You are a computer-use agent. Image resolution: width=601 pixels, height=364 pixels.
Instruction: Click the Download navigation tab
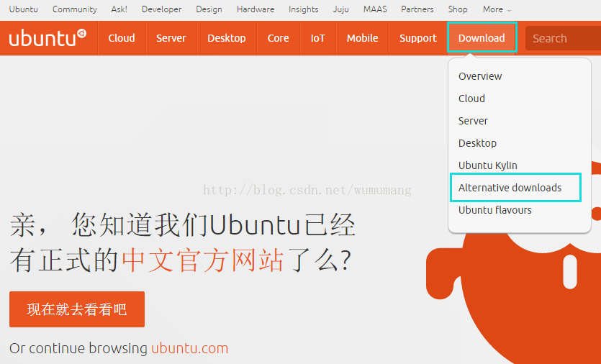[482, 37]
